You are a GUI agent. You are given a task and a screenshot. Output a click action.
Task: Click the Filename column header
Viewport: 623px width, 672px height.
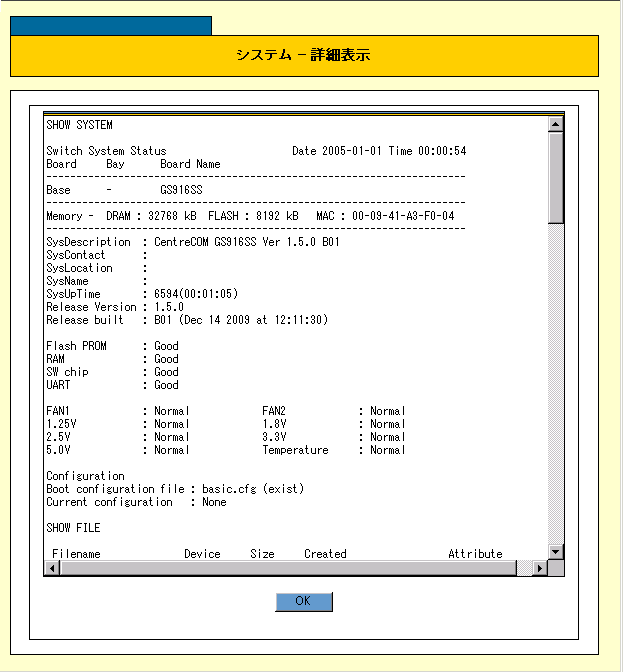point(76,554)
